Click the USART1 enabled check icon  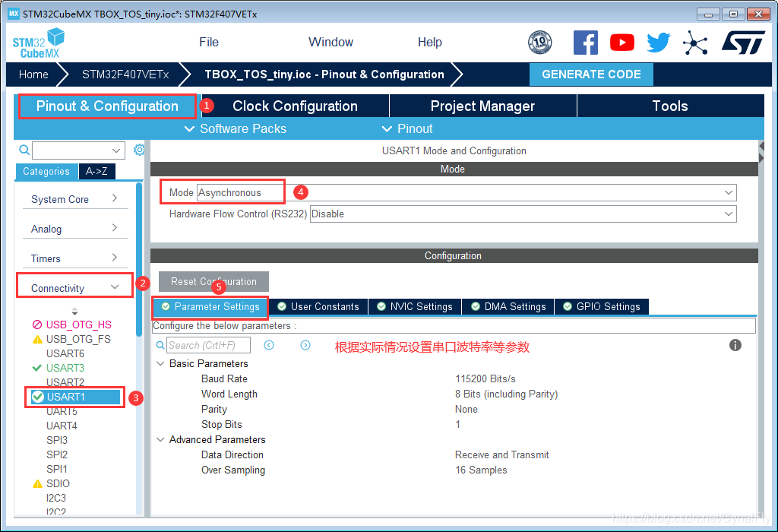[x=38, y=397]
